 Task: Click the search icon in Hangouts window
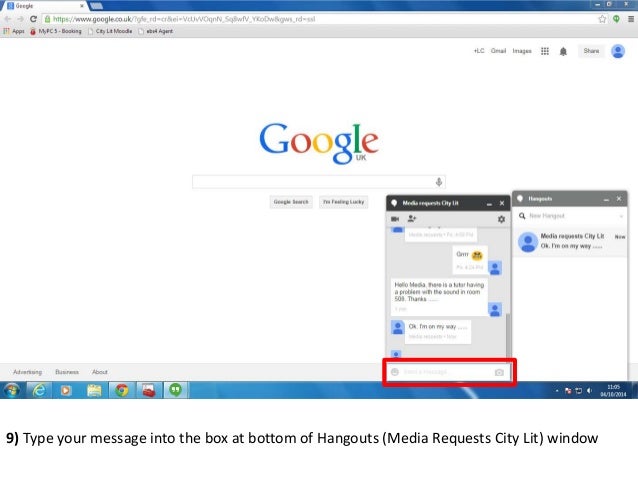click(522, 216)
